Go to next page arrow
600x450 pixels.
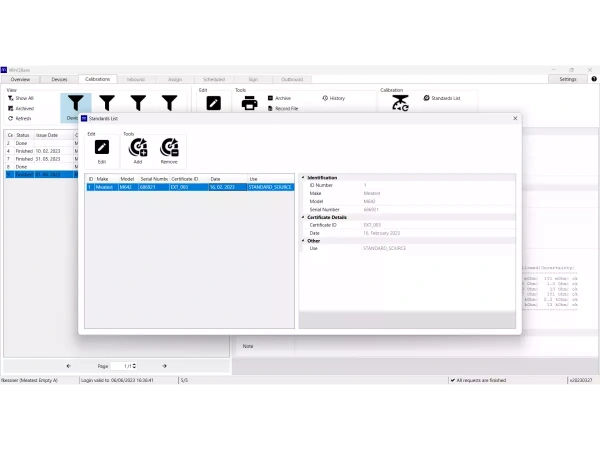(165, 366)
